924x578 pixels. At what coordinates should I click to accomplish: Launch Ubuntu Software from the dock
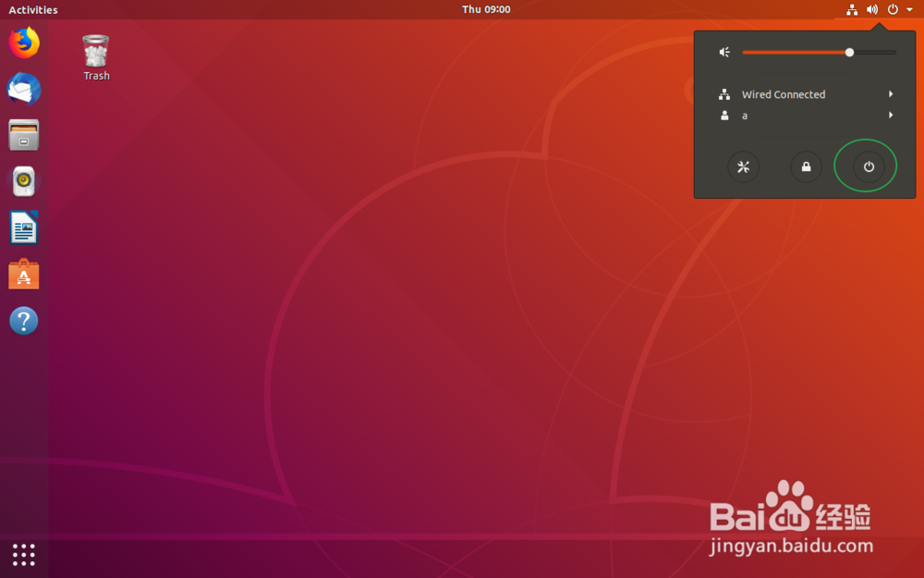pos(23,274)
